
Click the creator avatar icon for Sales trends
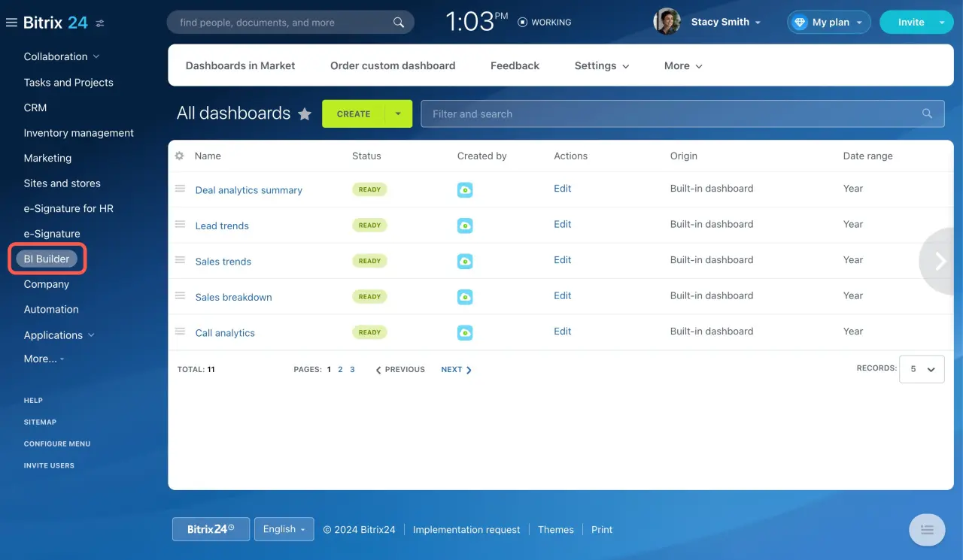[x=464, y=261]
